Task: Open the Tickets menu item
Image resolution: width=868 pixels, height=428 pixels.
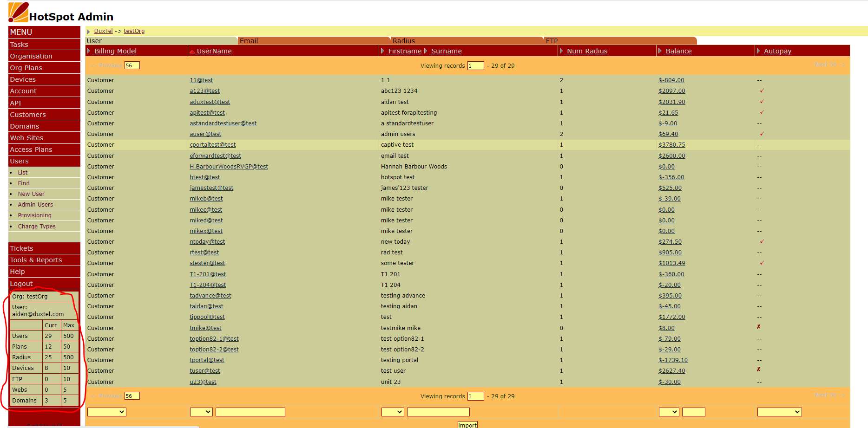Action: click(x=44, y=248)
